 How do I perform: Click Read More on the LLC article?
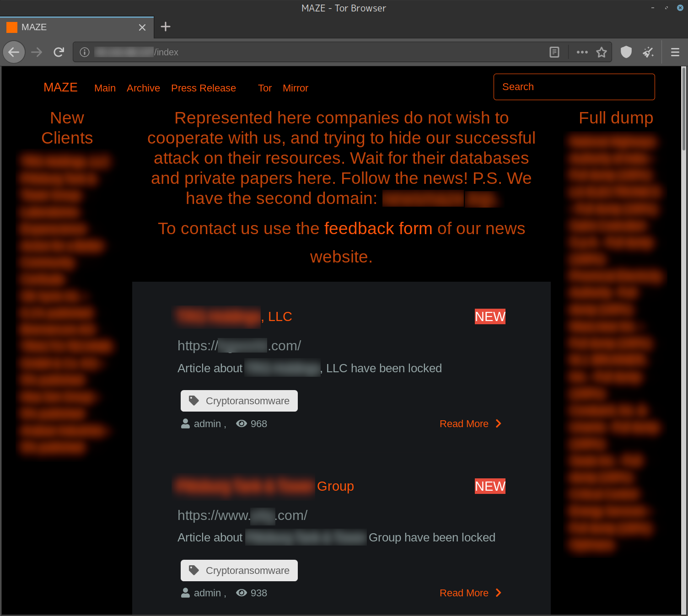[x=464, y=424]
